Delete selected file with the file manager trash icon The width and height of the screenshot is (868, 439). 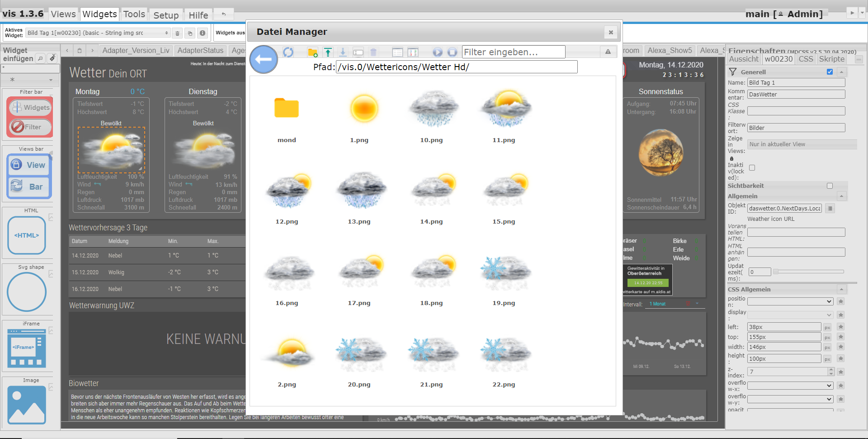point(373,52)
